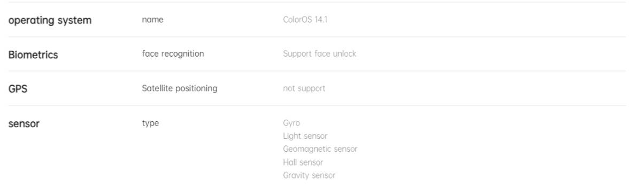Select the 'Geomagnetic sensor' entry
This screenshot has height=195, width=644.
click(x=320, y=149)
